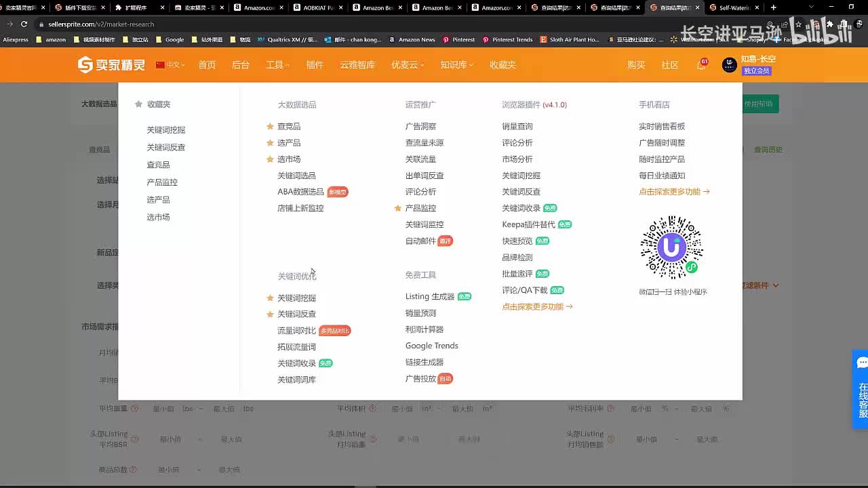
Task: Click browser reload button
Action: click(24, 24)
